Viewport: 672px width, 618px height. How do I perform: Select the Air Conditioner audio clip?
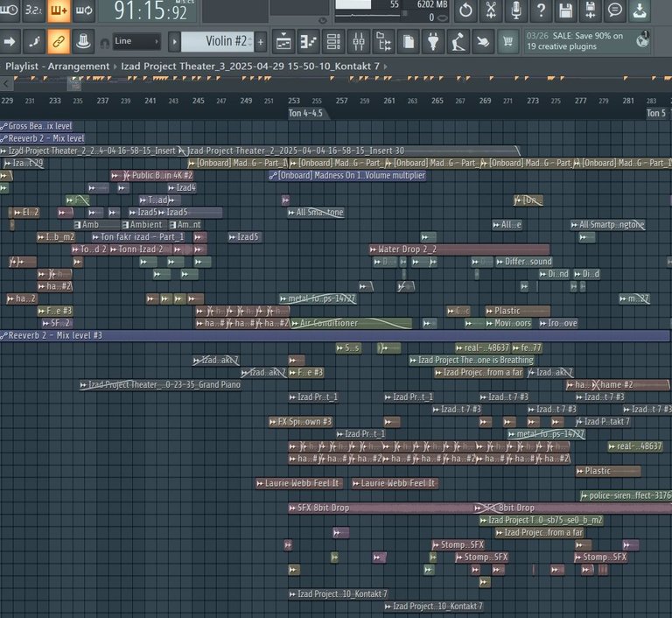click(x=352, y=323)
